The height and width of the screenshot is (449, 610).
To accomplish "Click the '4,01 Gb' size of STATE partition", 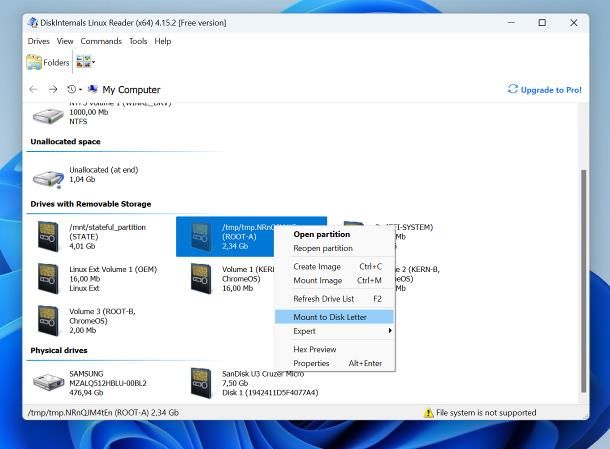I will coord(82,246).
